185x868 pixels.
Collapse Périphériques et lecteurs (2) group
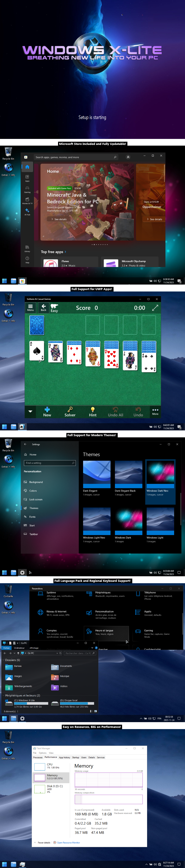(x=3, y=696)
